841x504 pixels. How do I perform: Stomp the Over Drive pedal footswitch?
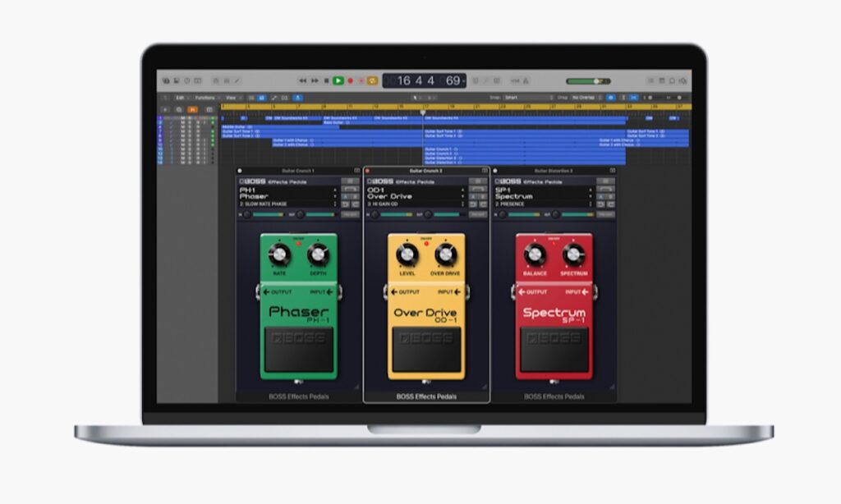[x=425, y=350]
